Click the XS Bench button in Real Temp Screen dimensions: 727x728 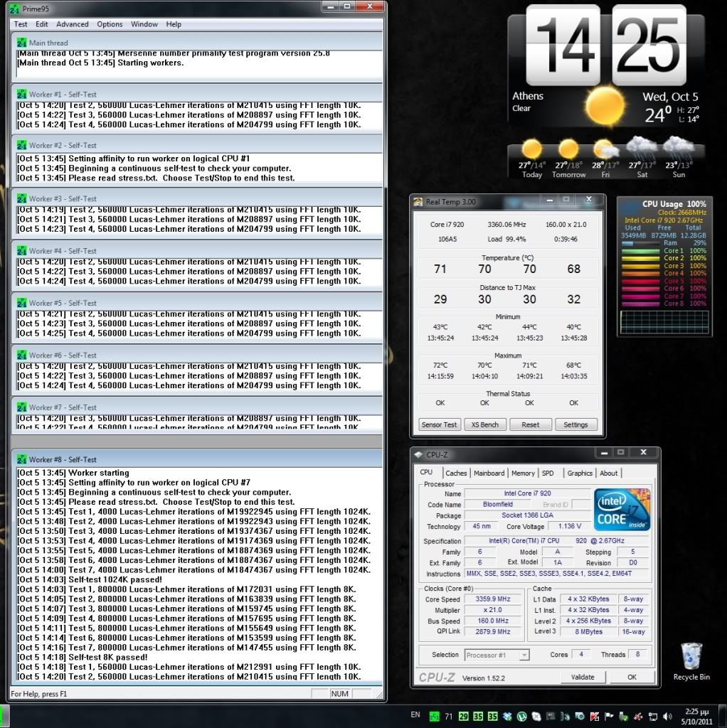pyautogui.click(x=484, y=425)
